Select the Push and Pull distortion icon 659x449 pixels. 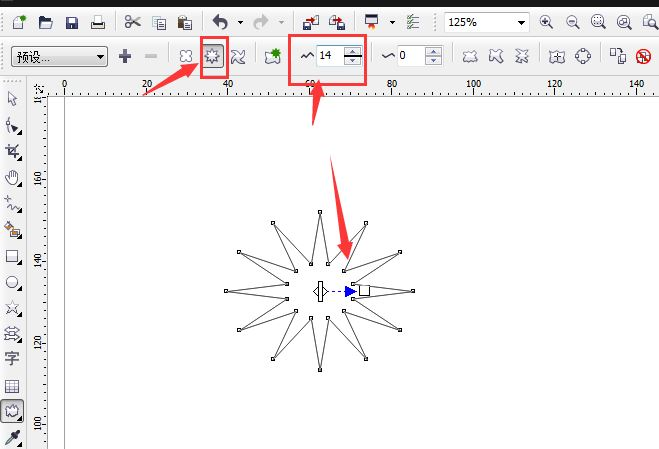coord(186,56)
